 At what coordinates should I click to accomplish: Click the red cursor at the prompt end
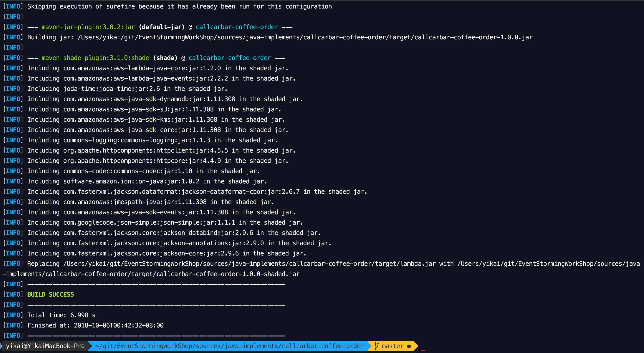[423, 350]
